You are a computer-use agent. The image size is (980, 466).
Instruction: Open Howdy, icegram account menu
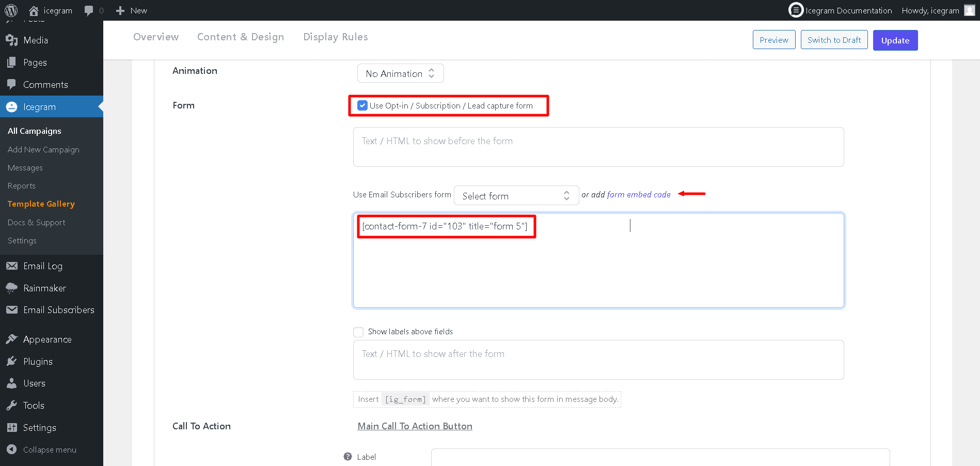point(930,10)
